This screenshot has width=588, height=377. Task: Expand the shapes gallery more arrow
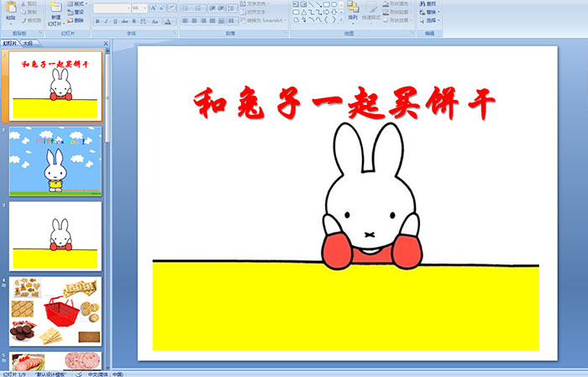341,20
